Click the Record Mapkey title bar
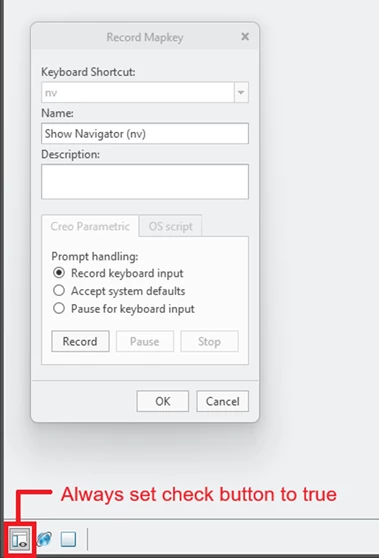 click(x=145, y=37)
